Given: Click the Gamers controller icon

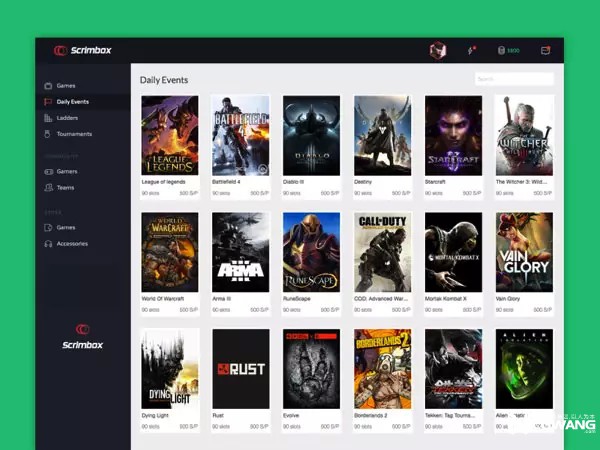Looking at the screenshot, I should coord(49,172).
